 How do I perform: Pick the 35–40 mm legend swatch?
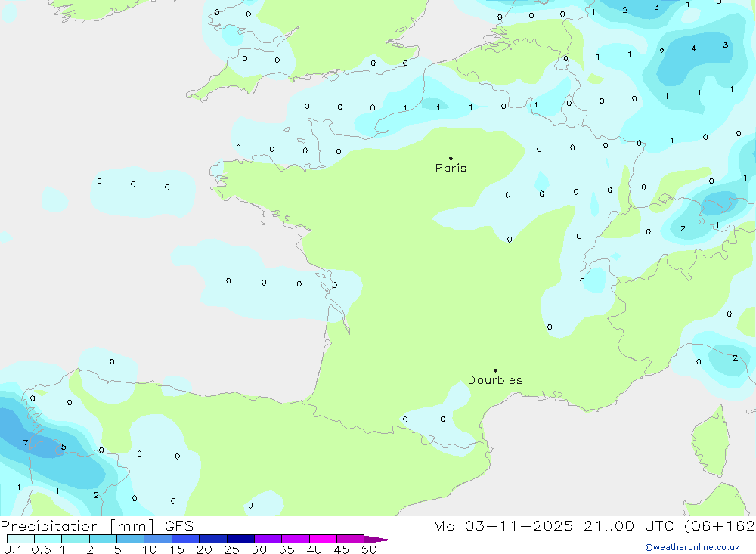click(x=296, y=539)
